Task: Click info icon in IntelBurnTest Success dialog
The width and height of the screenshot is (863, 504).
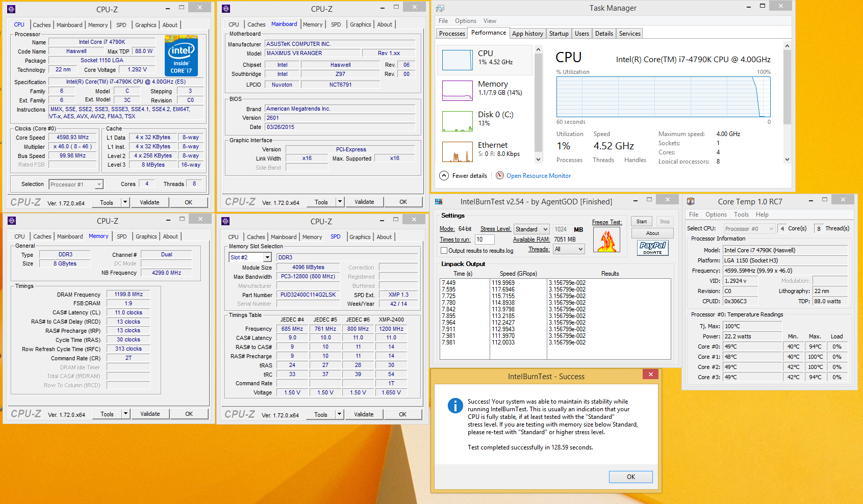Action: pos(455,405)
